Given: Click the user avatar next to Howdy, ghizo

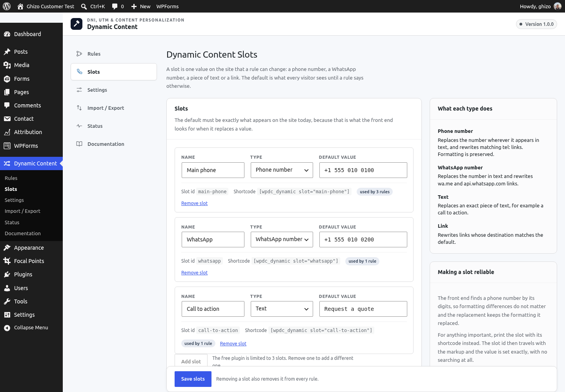Looking at the screenshot, I should (557, 6).
